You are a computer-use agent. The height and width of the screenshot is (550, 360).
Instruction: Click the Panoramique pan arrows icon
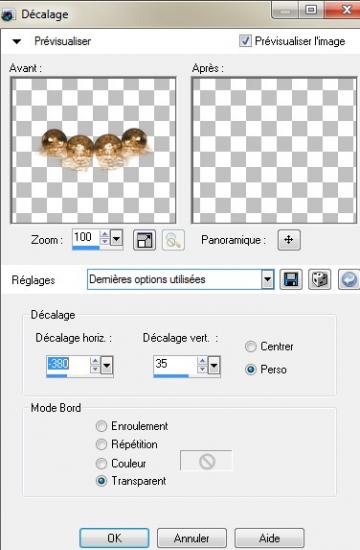(289, 240)
